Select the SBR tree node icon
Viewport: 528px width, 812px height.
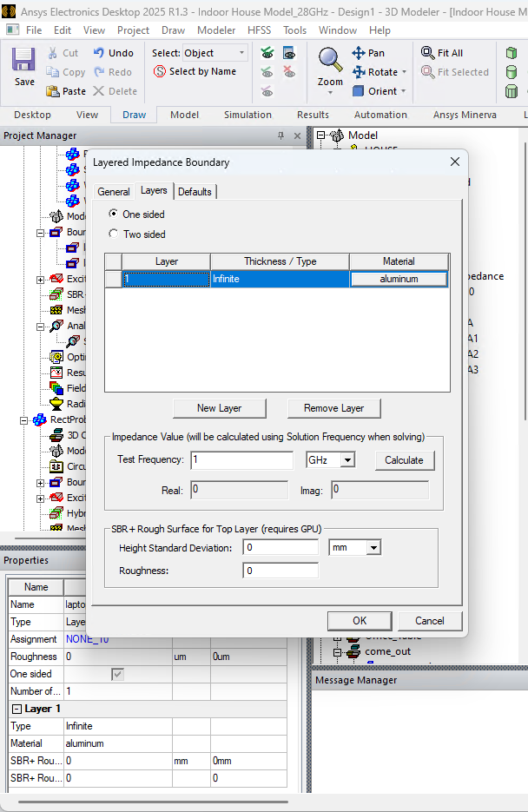[x=56, y=294]
